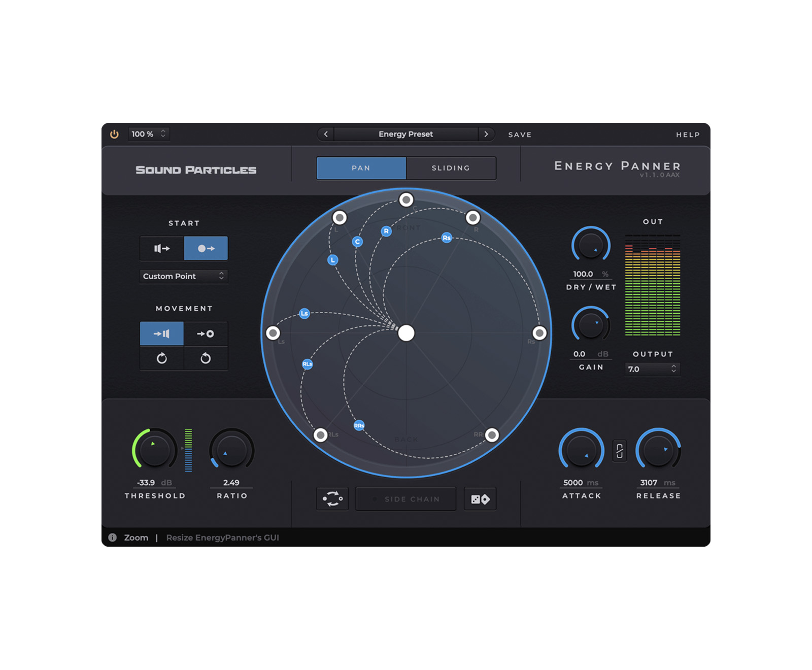Open the Output 7.0 format dropdown
This screenshot has width=812, height=670.
pos(652,369)
